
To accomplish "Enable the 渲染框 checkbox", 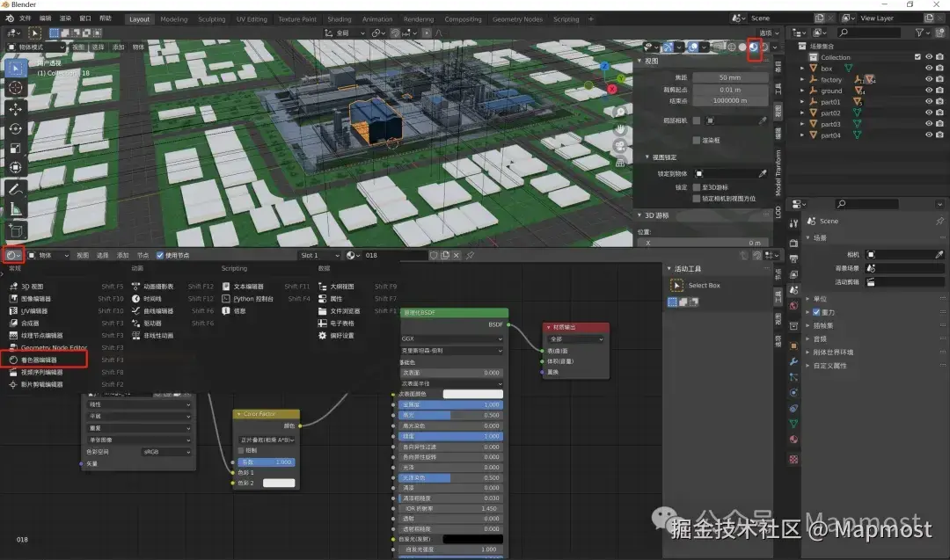I will click(x=697, y=140).
